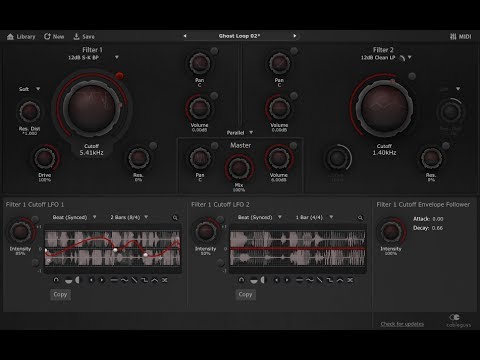Click New in the top bar
The width and height of the screenshot is (480, 360).
click(54, 36)
